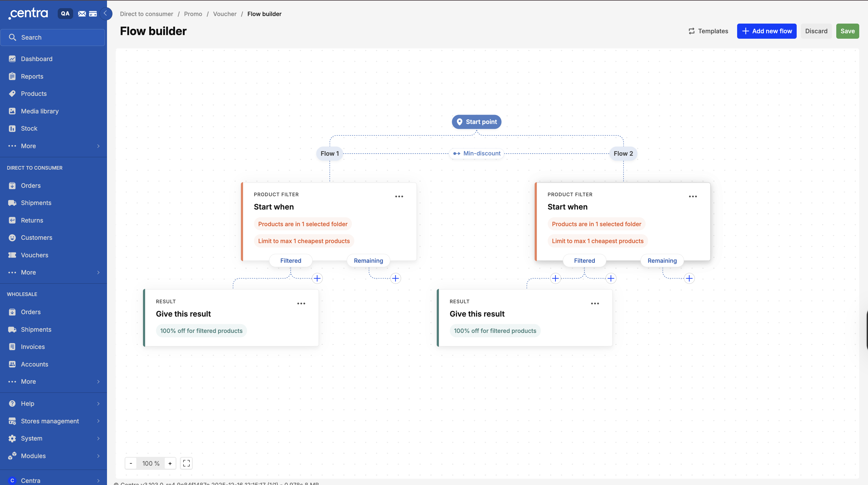
Task: Add step under Flow 1 Remaining branch
Action: click(x=395, y=278)
